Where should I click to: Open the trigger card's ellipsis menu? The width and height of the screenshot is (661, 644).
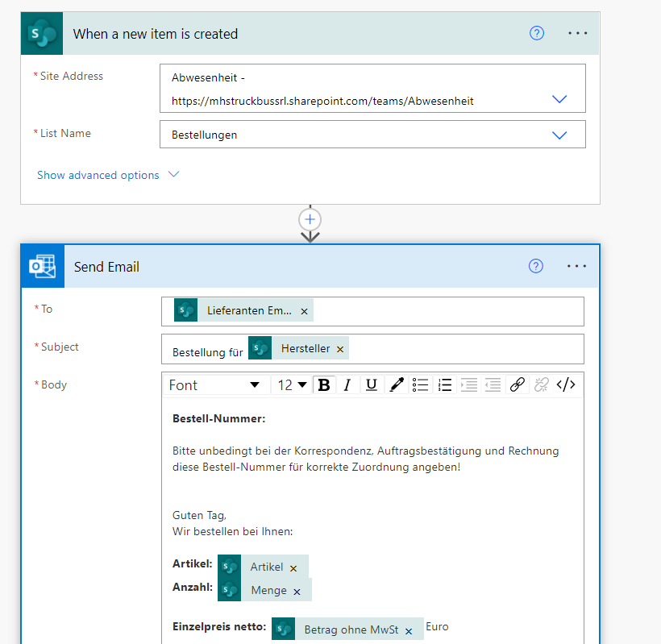pyautogui.click(x=577, y=33)
